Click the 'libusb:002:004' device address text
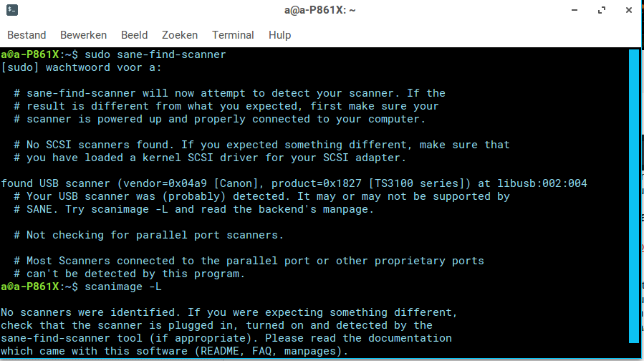 click(x=542, y=183)
